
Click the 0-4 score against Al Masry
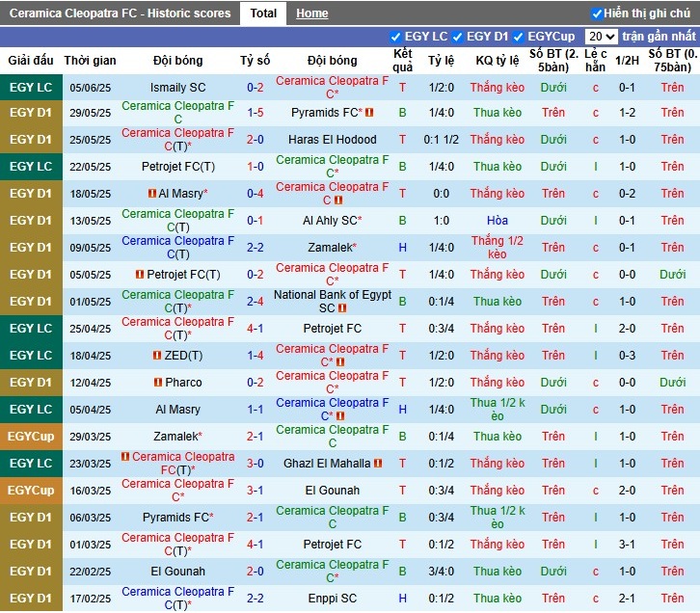255,193
